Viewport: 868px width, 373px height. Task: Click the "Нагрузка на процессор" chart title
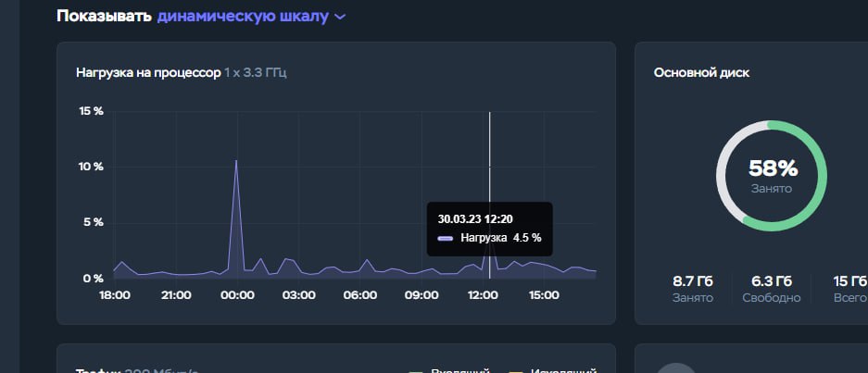pyautogui.click(x=148, y=72)
